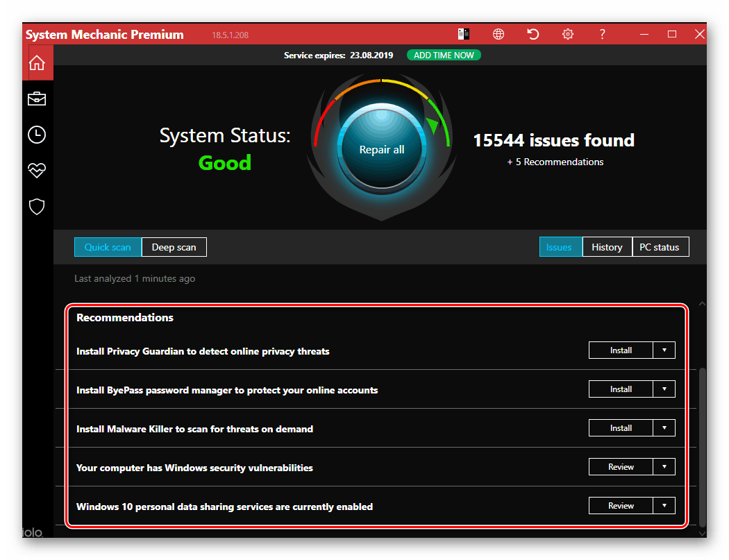Viewport: 729px width, 560px height.
Task: Expand dropdown arrow for ByePass row
Action: pyautogui.click(x=664, y=389)
